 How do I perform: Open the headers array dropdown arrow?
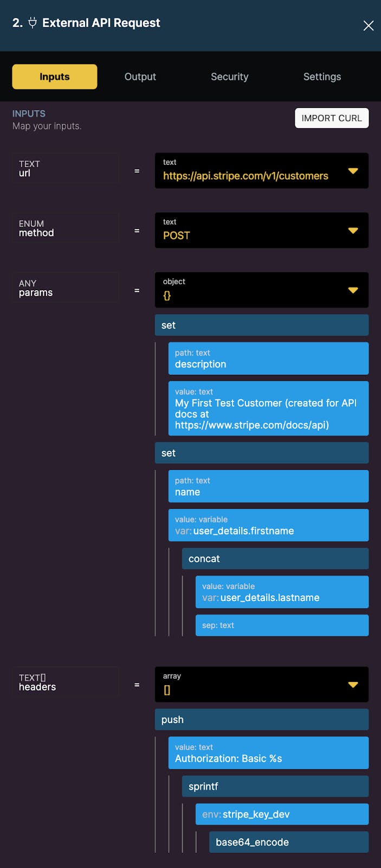click(x=353, y=685)
